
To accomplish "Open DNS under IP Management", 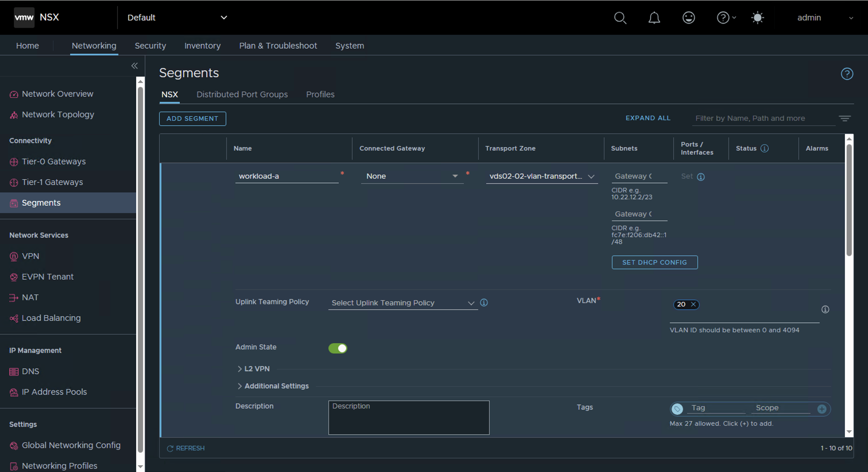I will click(x=30, y=371).
